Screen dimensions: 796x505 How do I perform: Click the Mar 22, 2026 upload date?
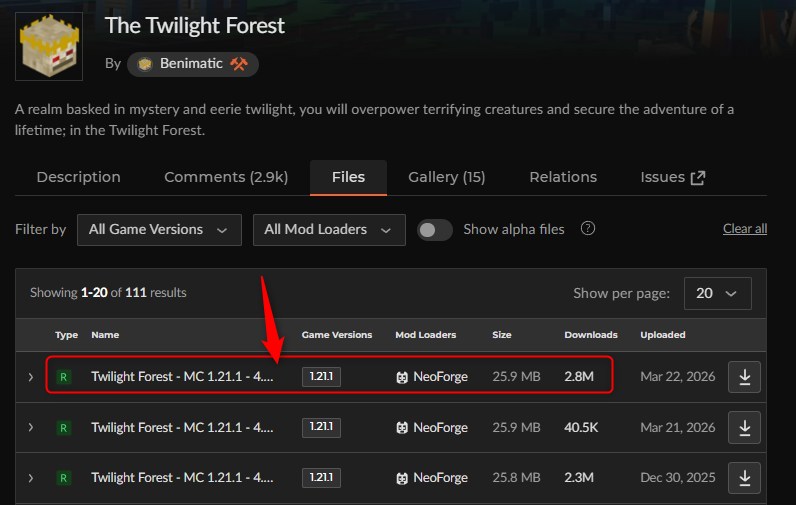click(x=678, y=377)
